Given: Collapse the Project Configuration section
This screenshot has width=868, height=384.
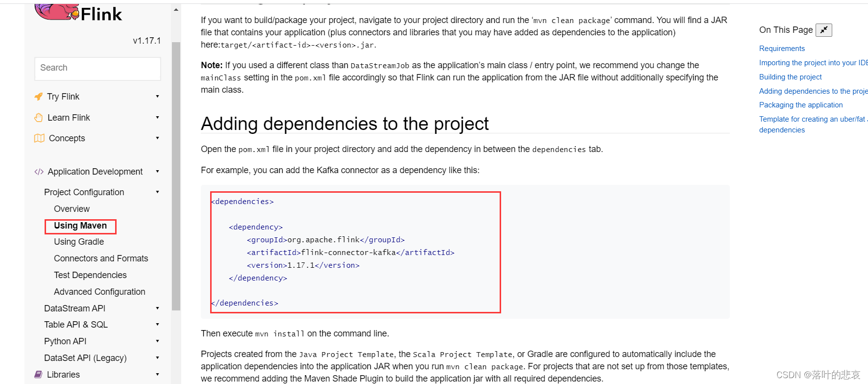Looking at the screenshot, I should [x=157, y=192].
